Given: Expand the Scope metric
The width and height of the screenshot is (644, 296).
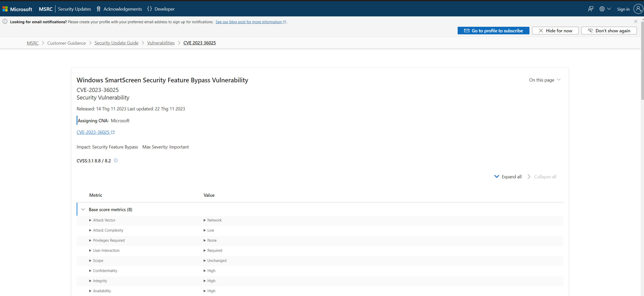Looking at the screenshot, I should (96, 261).
